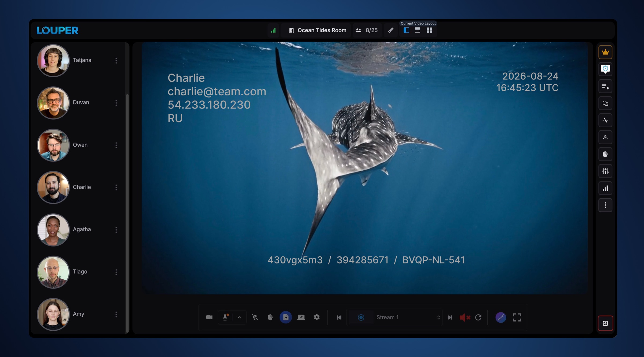644x357 pixels.
Task: Skip to the next stream
Action: pos(450,317)
